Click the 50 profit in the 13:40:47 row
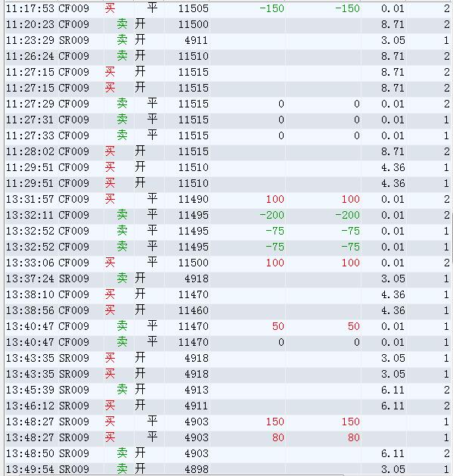This screenshot has width=453, height=476. (x=278, y=326)
